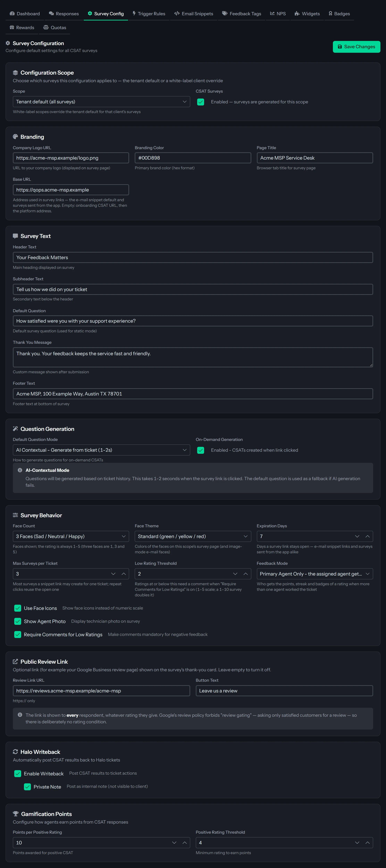
Task: Click the Trigger Rules lightning bolt icon
Action: (x=134, y=14)
